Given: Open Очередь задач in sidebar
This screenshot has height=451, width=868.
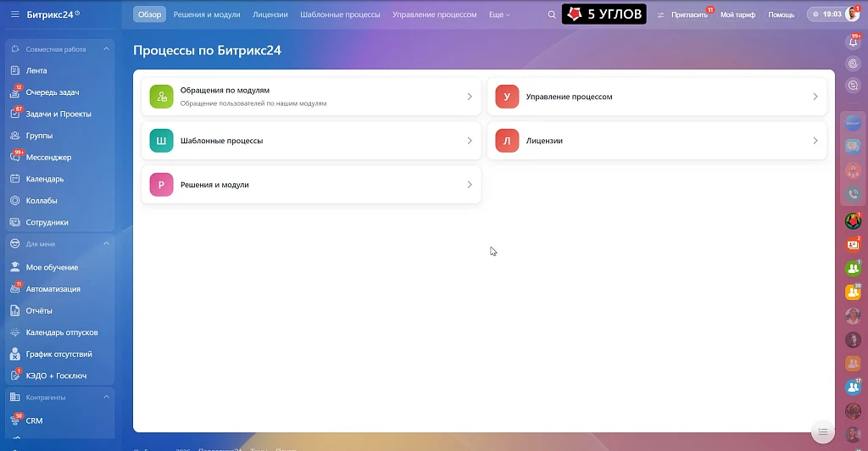Looking at the screenshot, I should [x=52, y=92].
